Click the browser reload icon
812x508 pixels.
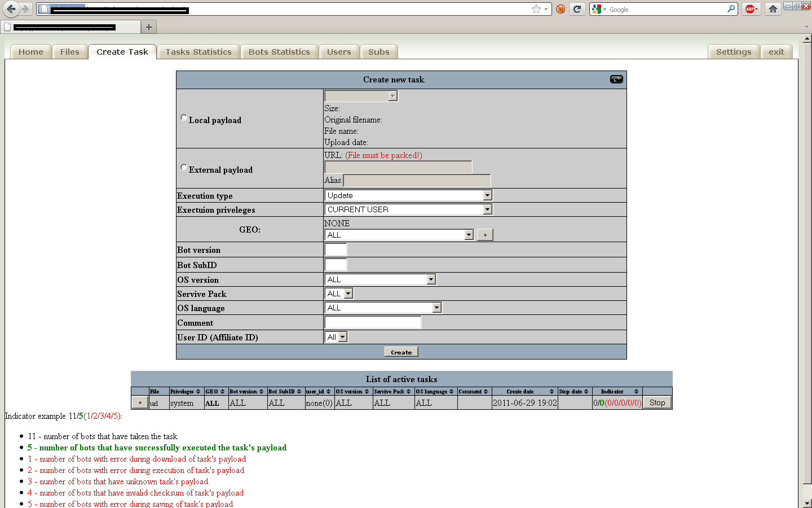pyautogui.click(x=577, y=9)
